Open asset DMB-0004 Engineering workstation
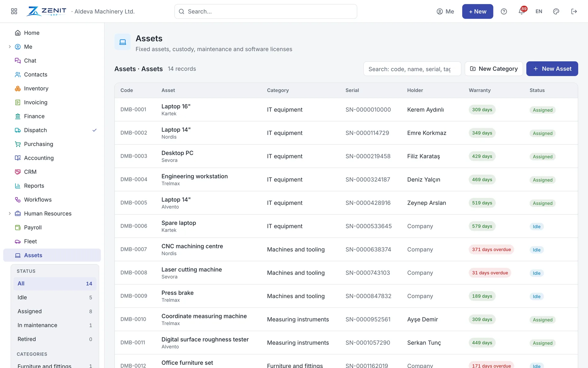This screenshot has width=588, height=368. (346, 179)
